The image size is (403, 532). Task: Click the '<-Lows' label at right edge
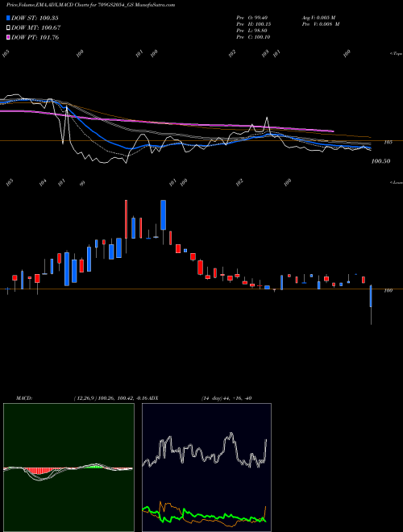[x=396, y=182]
